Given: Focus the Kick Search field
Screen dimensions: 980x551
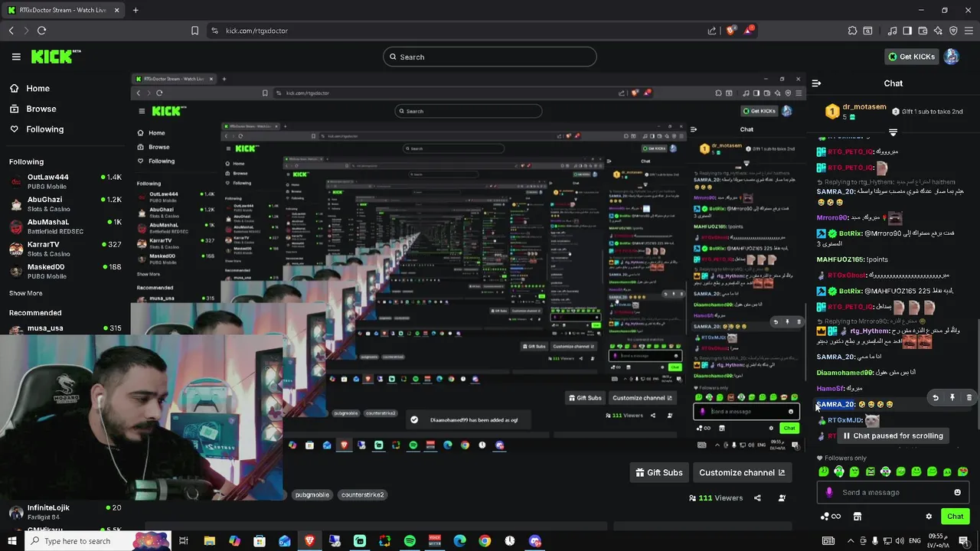Looking at the screenshot, I should [490, 57].
